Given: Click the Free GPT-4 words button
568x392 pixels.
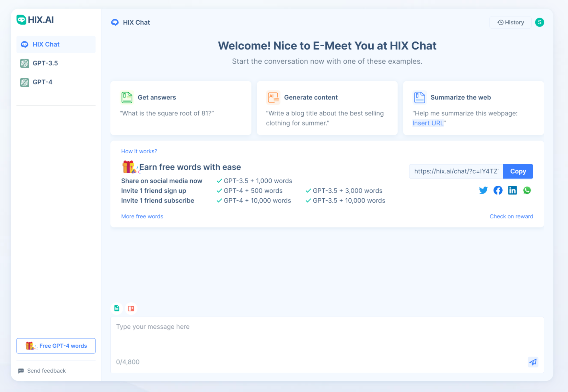Looking at the screenshot, I should 56,346.
